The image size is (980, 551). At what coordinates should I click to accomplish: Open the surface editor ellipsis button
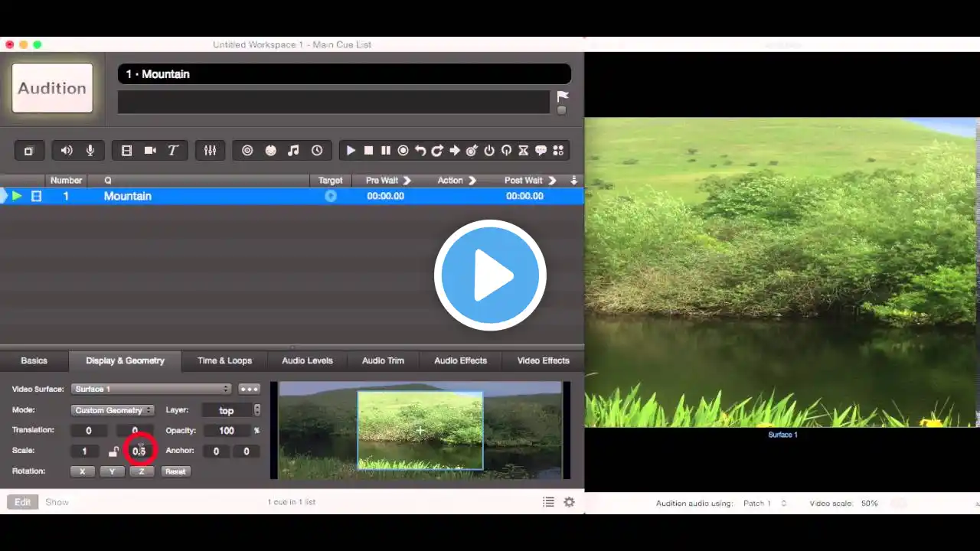click(x=250, y=389)
